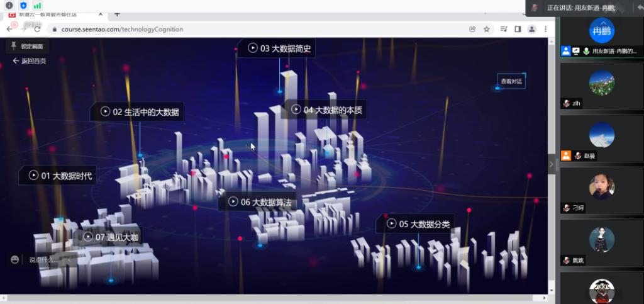The width and height of the screenshot is (644, 304).
Task: Toggle the 锁定画面 pin icon
Action: tap(14, 46)
